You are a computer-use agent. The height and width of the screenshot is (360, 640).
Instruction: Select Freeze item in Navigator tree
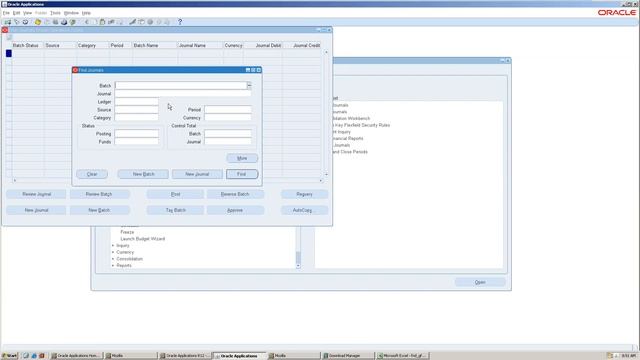pyautogui.click(x=127, y=232)
